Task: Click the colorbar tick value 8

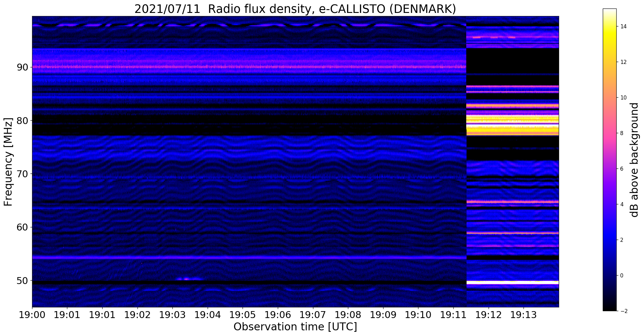Action: coord(621,133)
